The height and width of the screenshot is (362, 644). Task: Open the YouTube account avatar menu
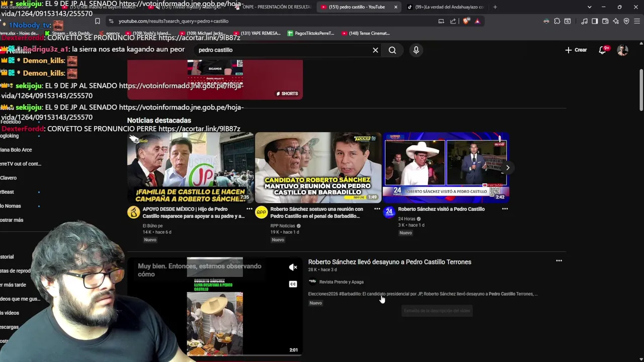pos(622,50)
